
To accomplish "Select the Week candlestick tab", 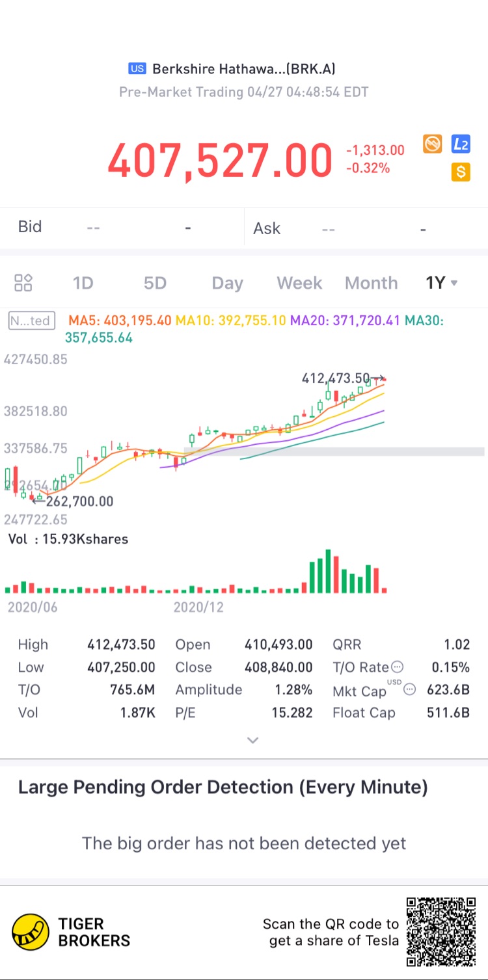I will click(x=299, y=283).
